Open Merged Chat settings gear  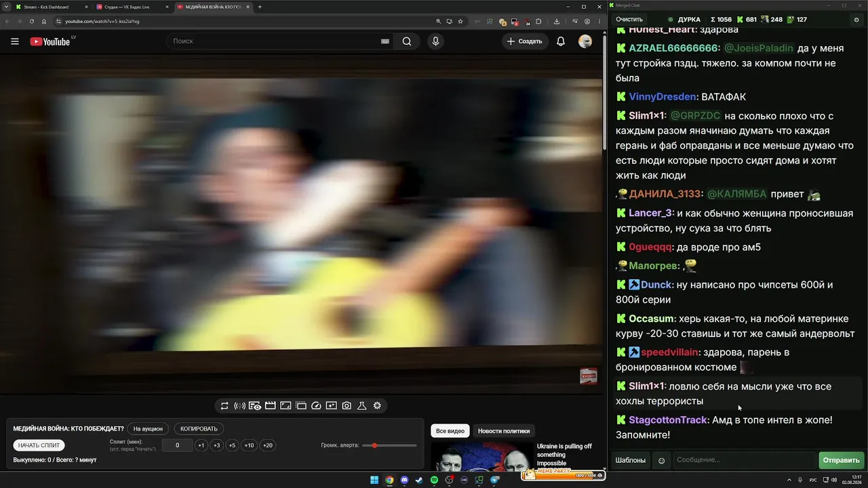(857, 20)
